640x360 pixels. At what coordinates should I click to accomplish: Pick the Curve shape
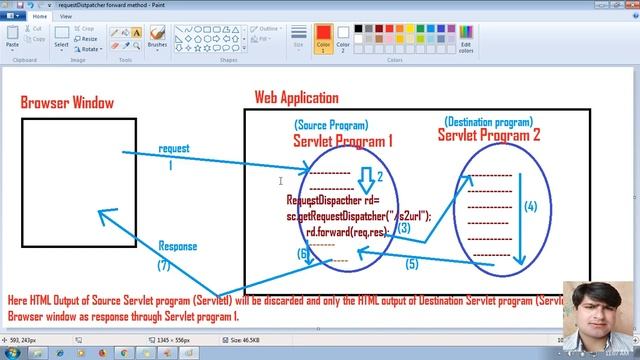coord(188,30)
